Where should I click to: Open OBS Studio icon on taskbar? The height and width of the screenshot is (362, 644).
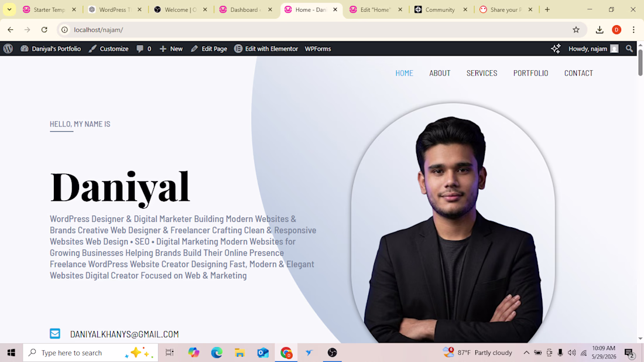[x=333, y=353]
